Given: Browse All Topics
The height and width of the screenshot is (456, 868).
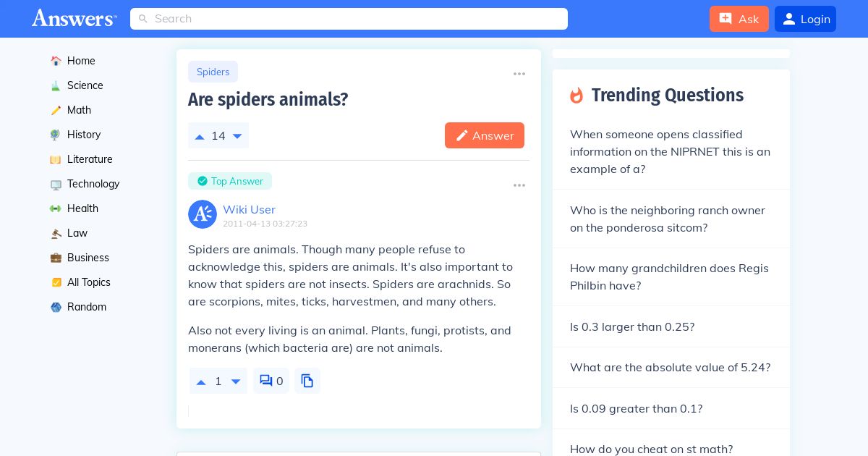Looking at the screenshot, I should 89,282.
